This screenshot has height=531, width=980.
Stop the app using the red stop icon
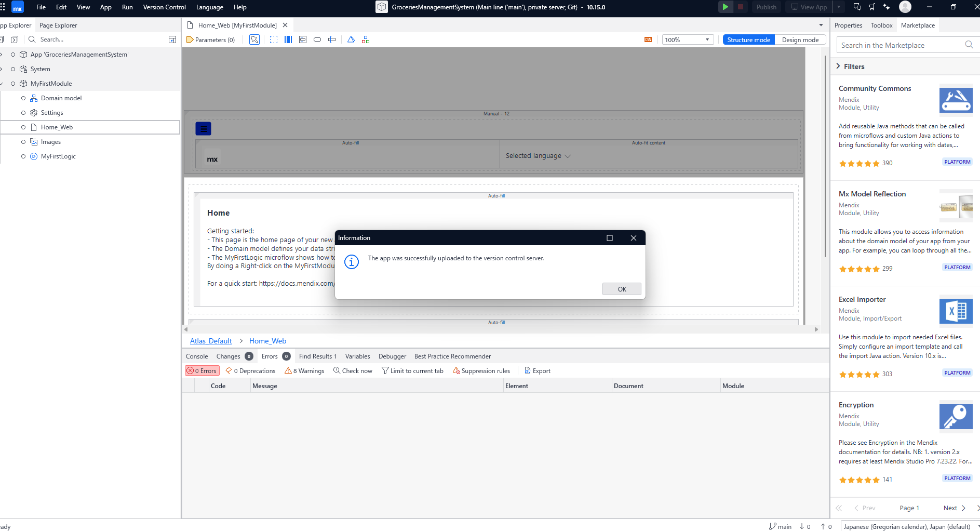[x=740, y=7]
